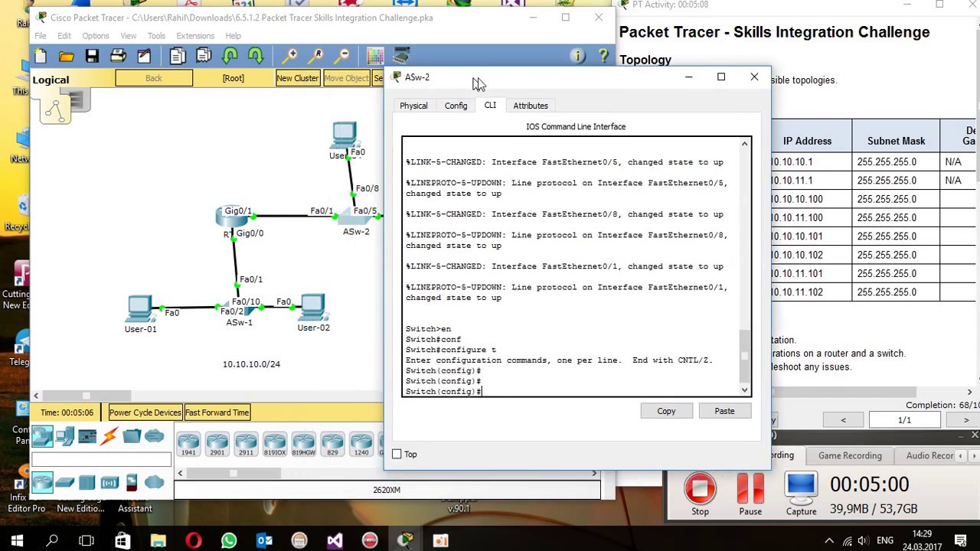Open the Windows Start menu
Screen dimensions: 980x551
[17, 541]
